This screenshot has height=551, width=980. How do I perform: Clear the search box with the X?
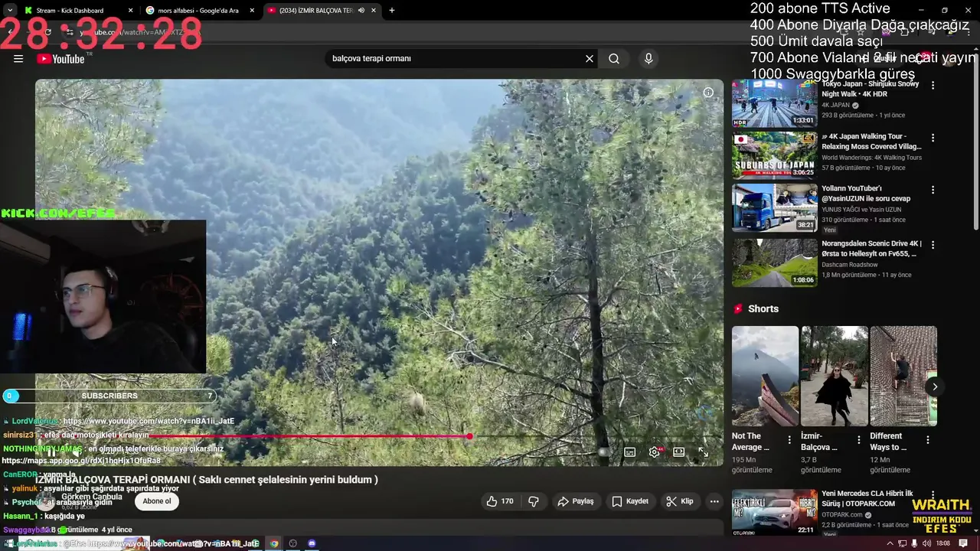tap(590, 59)
